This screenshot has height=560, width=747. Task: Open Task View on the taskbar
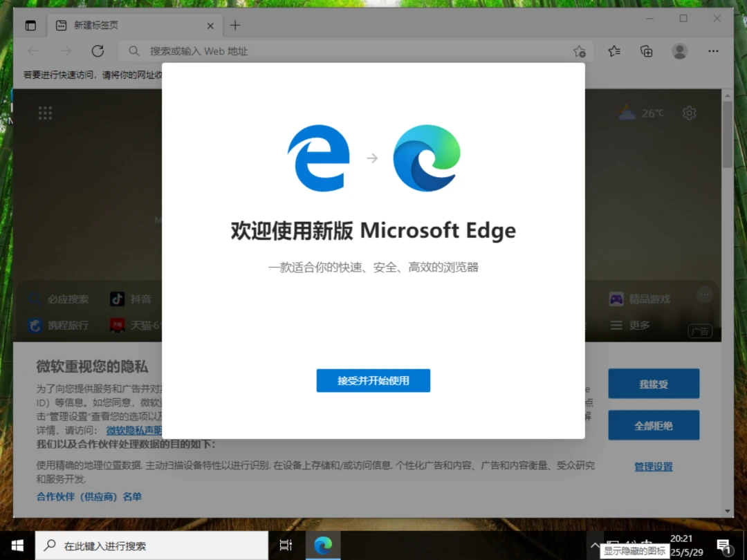286,545
